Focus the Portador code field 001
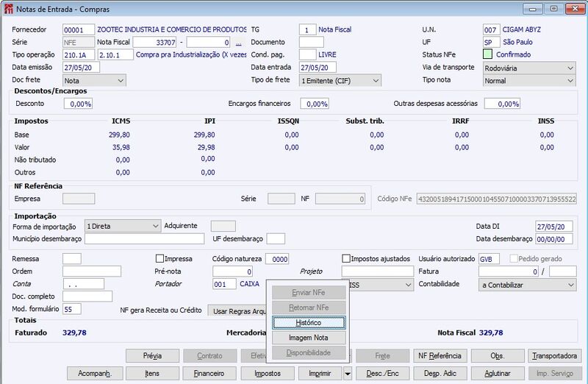The image size is (588, 384). (x=224, y=284)
